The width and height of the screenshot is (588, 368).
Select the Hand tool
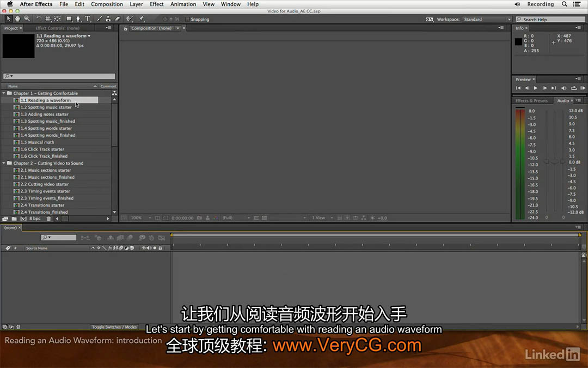(17, 19)
